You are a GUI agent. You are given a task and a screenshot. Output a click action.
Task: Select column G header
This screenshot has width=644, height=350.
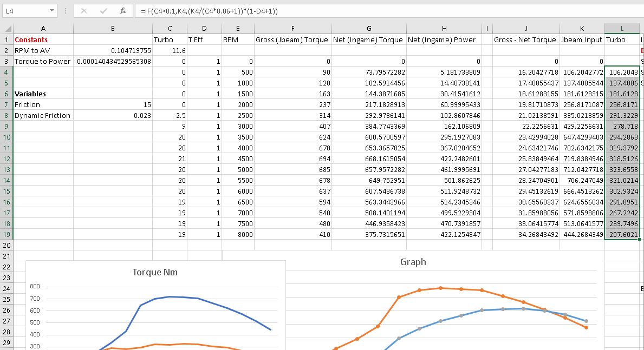tap(369, 29)
